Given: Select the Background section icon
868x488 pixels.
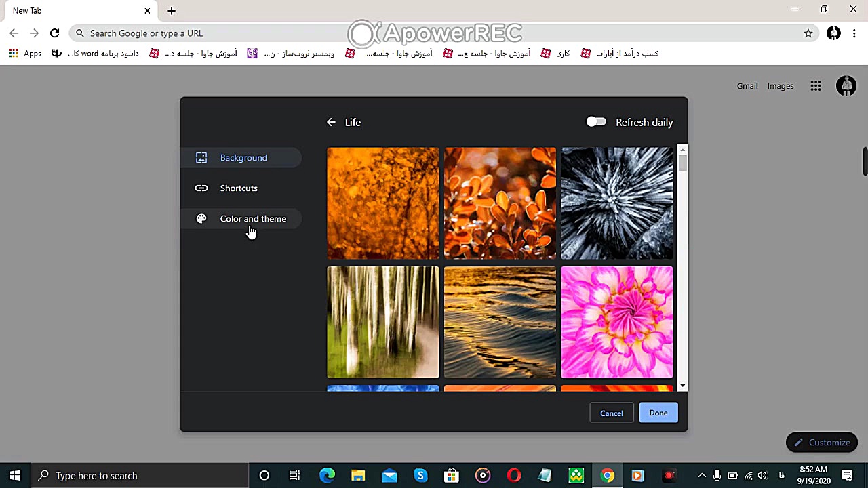Looking at the screenshot, I should 201,157.
